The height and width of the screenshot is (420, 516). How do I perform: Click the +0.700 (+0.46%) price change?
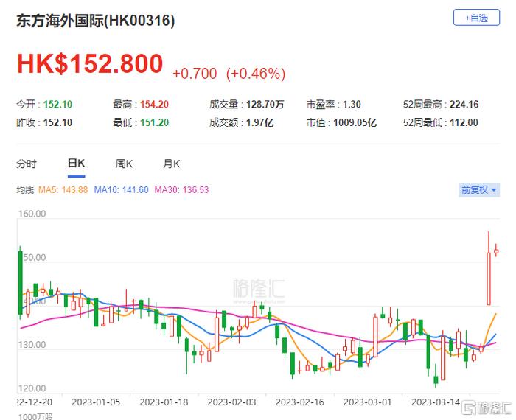[229, 74]
